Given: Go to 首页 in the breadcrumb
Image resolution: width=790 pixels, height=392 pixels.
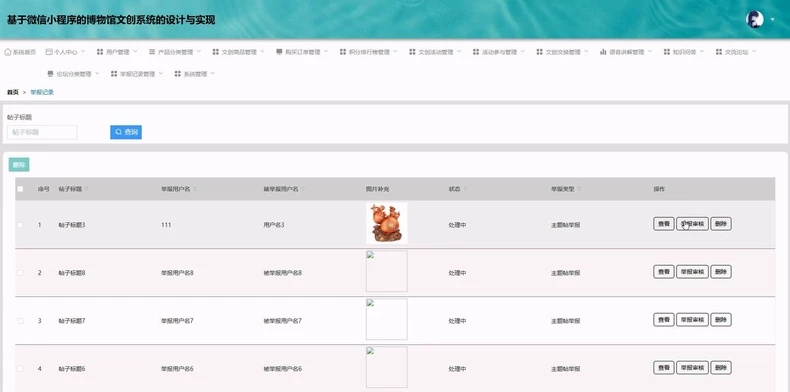Looking at the screenshot, I should 13,92.
